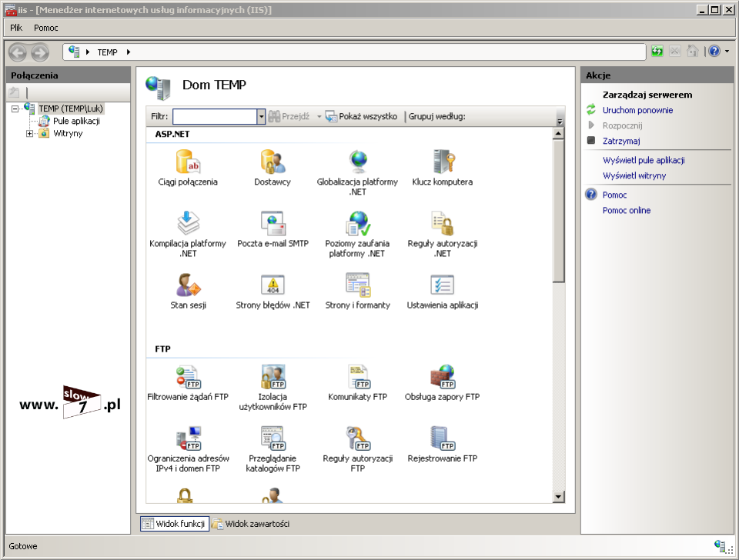
Task: Open Reguły autoryzacji FTP
Action: (357, 449)
